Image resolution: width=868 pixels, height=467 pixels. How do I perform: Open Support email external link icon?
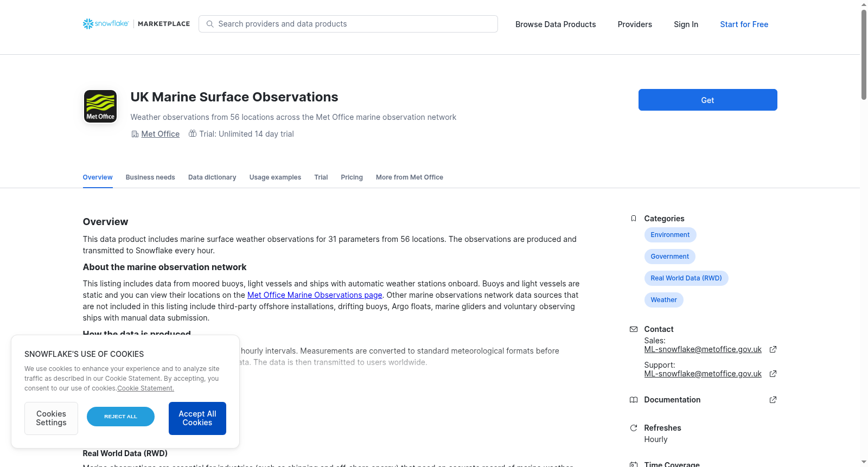(773, 374)
